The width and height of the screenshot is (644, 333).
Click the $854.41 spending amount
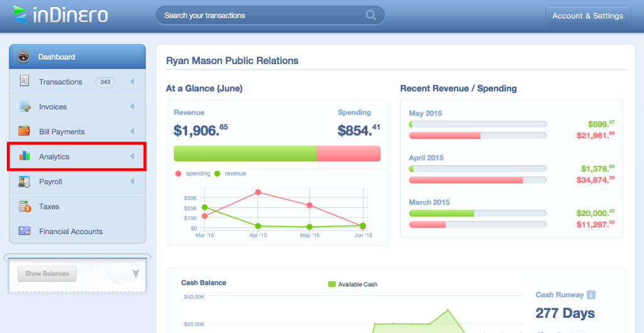pyautogui.click(x=359, y=130)
